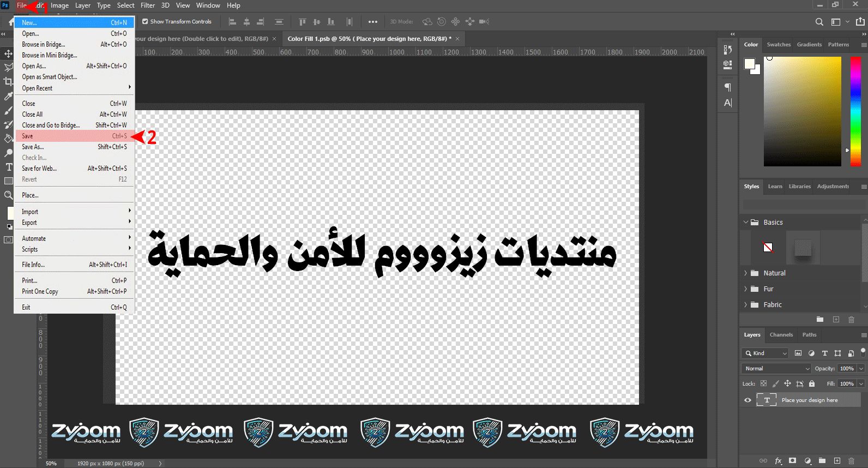The height and width of the screenshot is (468, 868).
Task: Open the Kind layer filter dropdown
Action: 765,353
